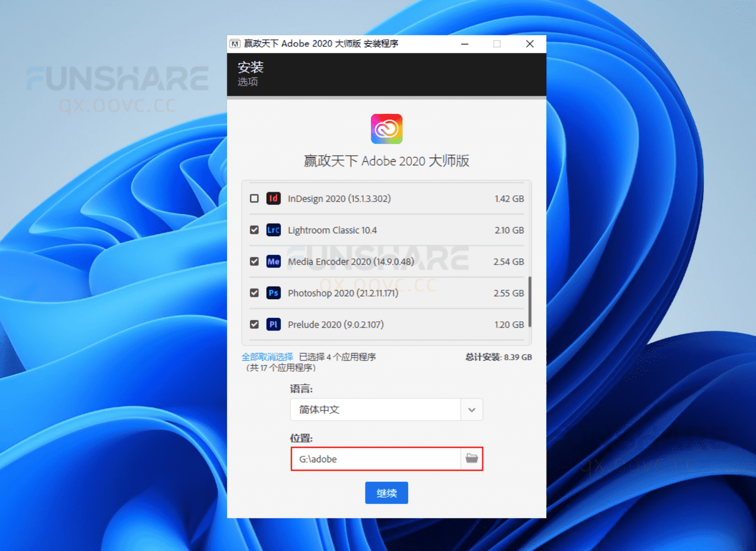Click the Prelude 2020 app icon
Viewport: 756px width, 551px height.
(x=274, y=324)
